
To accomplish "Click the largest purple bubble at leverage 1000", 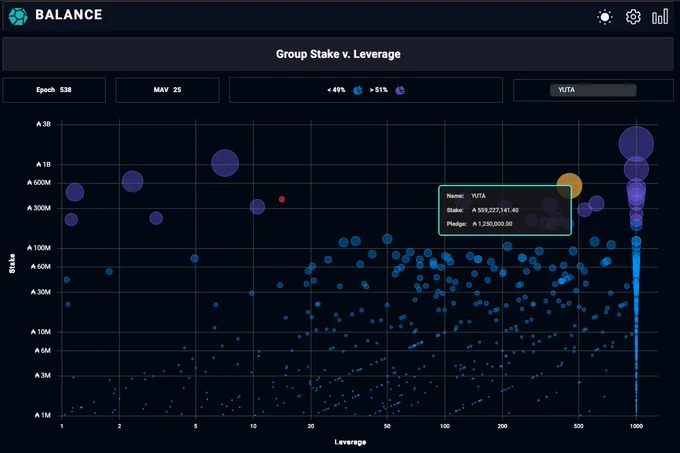I will click(636, 144).
